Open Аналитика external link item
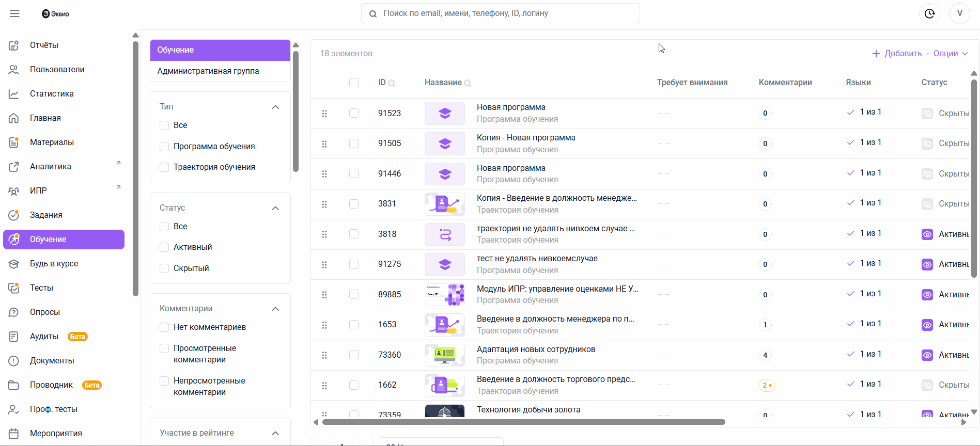980x446 pixels. (64, 167)
